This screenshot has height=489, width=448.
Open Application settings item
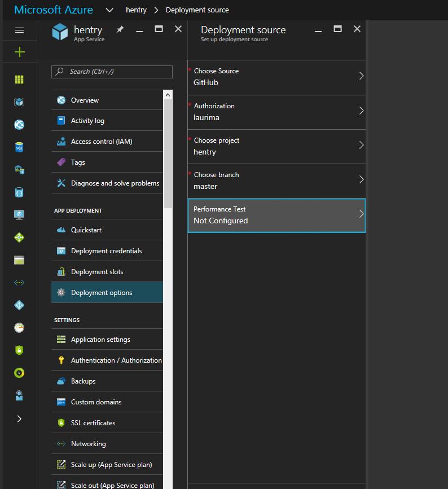pos(107,340)
